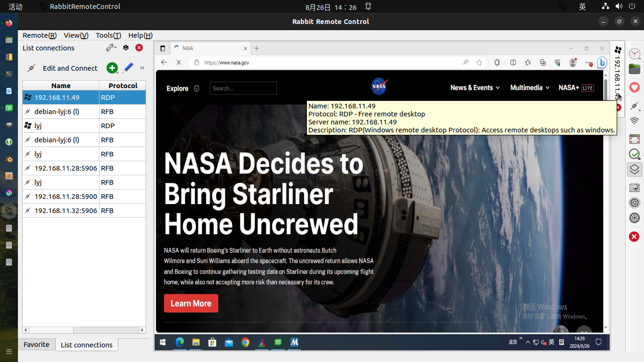Open Firefox from the Ubuntu dock

pos(9,23)
